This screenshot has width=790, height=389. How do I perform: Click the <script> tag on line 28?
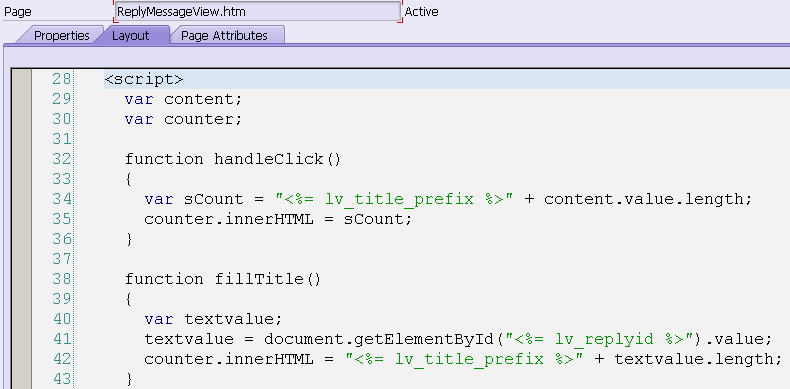[x=144, y=80]
